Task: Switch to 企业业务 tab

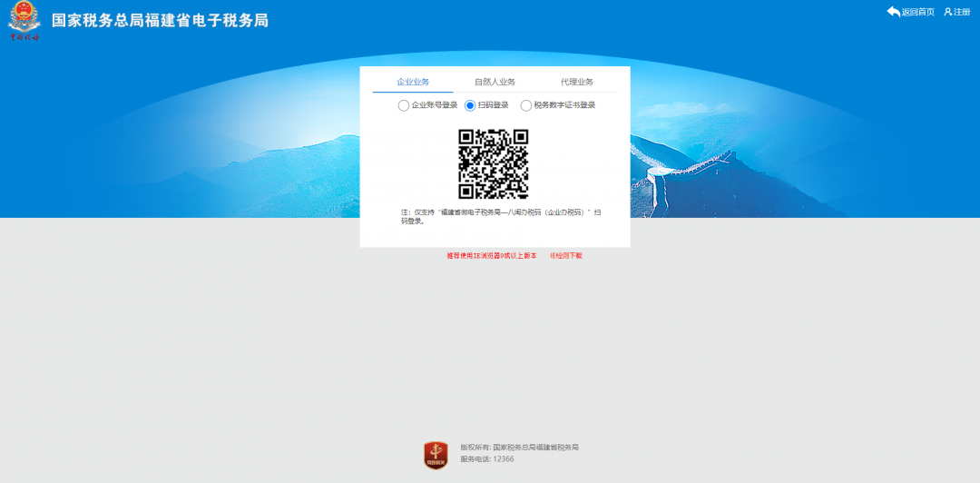Action: pyautogui.click(x=413, y=82)
